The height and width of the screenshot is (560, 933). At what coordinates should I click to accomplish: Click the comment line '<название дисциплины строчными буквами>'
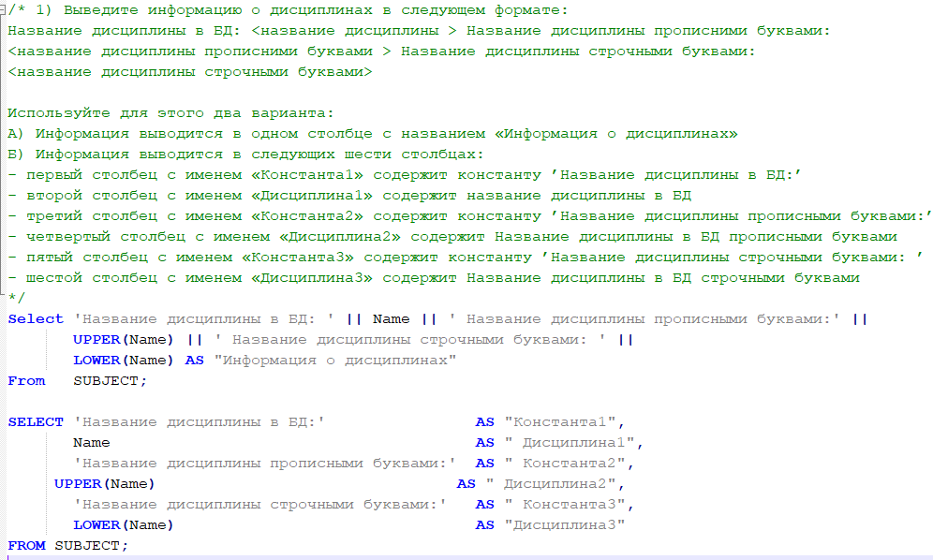pyautogui.click(x=190, y=72)
